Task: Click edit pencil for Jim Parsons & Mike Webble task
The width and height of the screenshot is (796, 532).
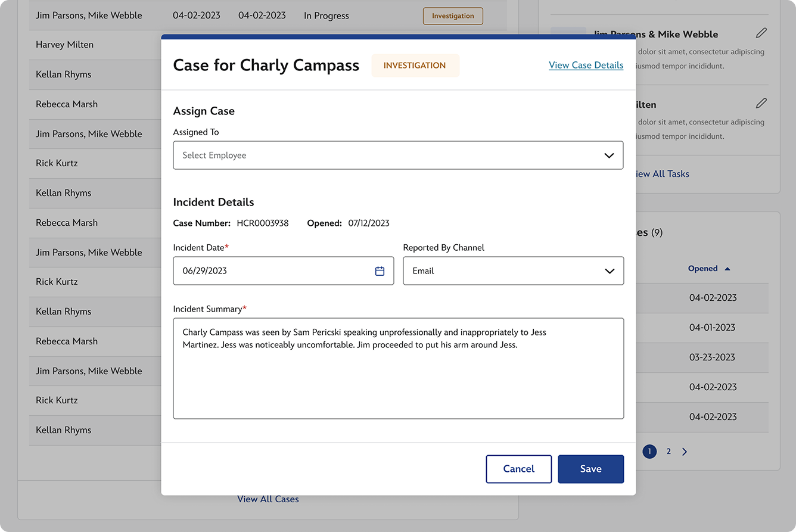Action: tap(761, 33)
